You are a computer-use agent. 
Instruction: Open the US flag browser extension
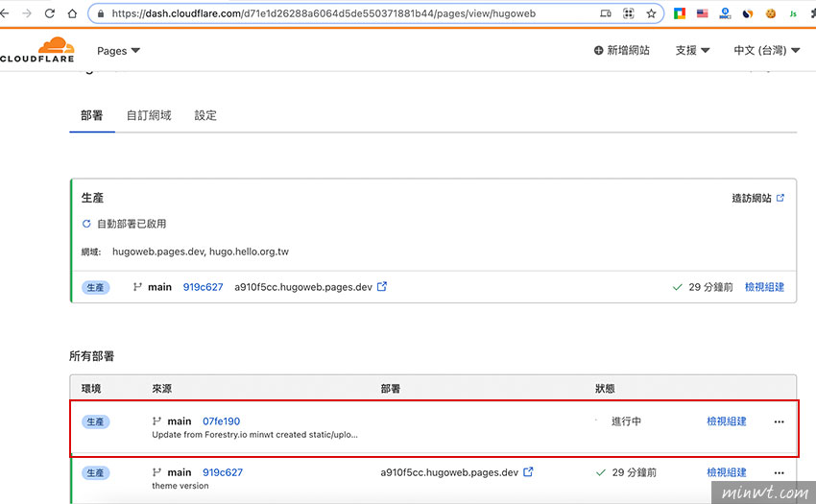tap(702, 13)
